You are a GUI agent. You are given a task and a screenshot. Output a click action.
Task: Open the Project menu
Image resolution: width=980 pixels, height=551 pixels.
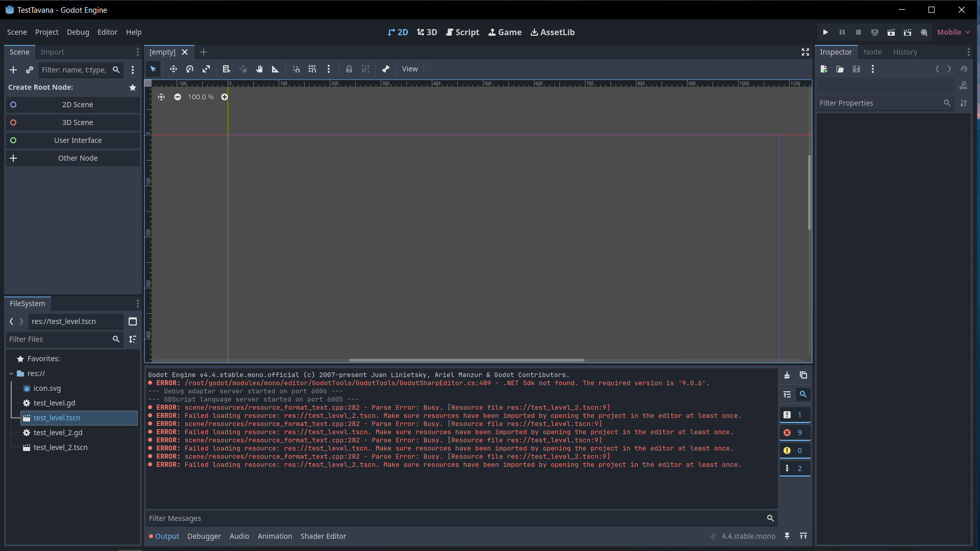tap(47, 32)
